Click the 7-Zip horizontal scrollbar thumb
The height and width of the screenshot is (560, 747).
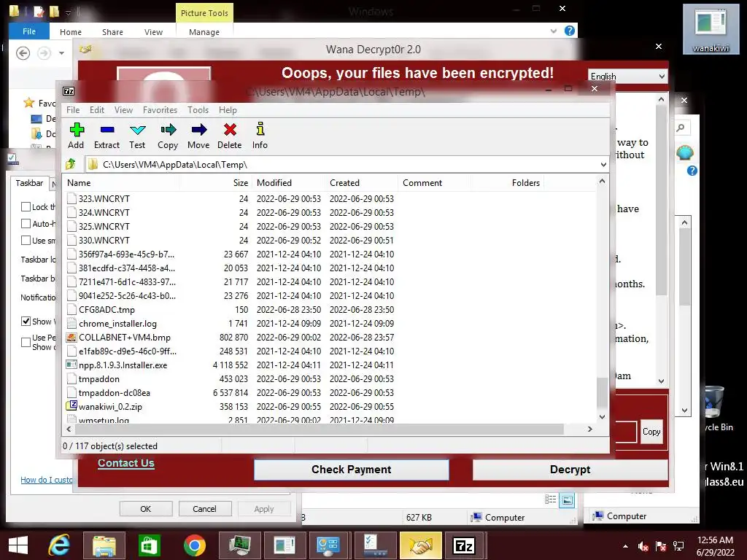point(320,429)
